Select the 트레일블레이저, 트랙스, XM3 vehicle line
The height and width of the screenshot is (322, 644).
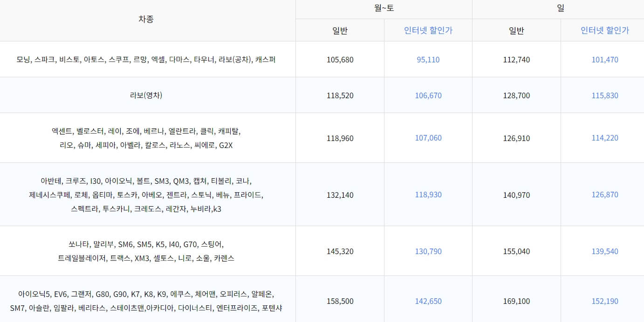tap(146, 258)
